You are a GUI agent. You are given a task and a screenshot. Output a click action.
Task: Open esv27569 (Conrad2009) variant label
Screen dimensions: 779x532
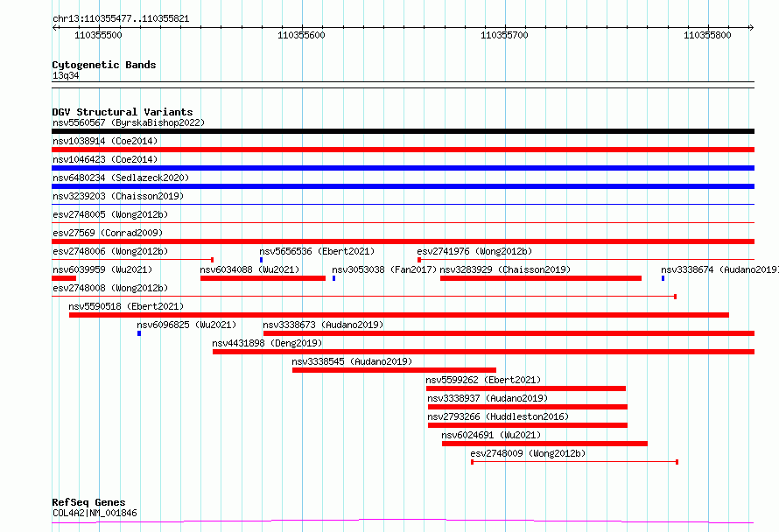coord(108,233)
